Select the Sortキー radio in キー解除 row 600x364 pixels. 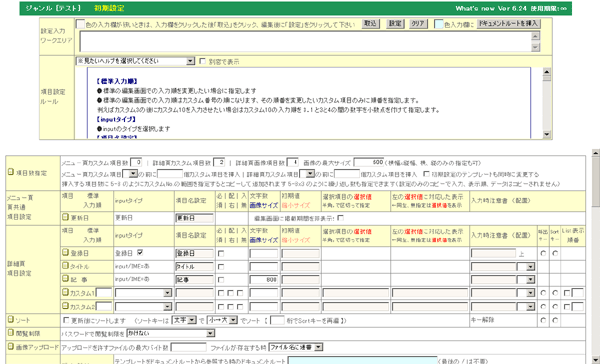click(555, 320)
